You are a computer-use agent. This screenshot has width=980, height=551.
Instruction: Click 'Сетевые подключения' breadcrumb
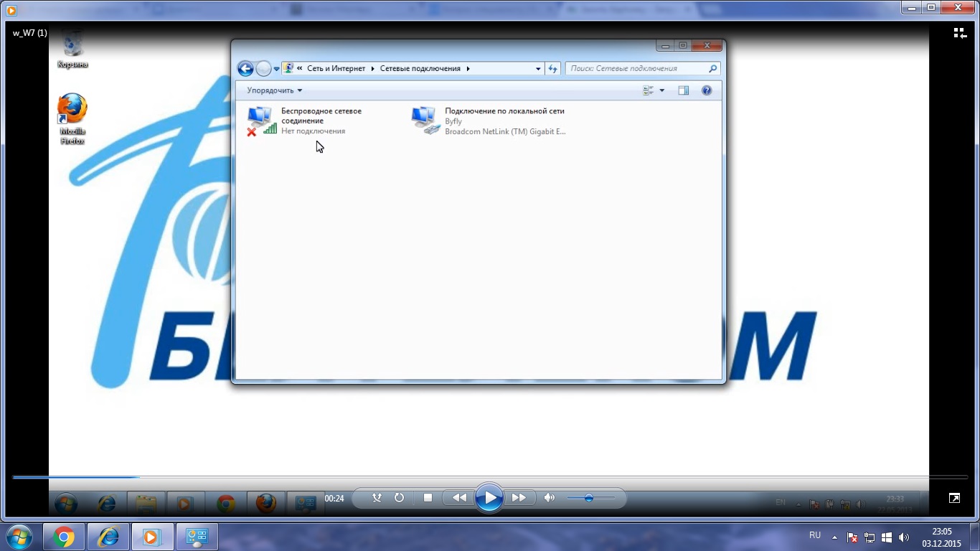(420, 69)
